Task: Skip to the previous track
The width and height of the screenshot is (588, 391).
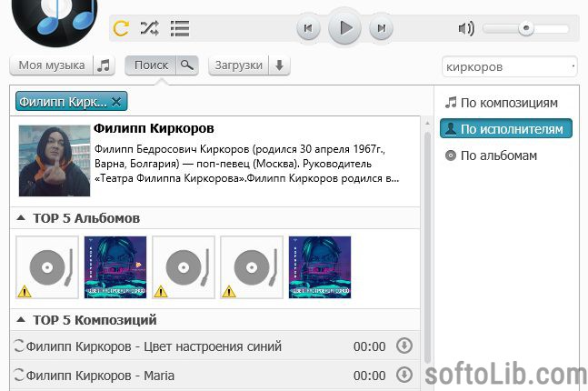Action: [x=308, y=28]
